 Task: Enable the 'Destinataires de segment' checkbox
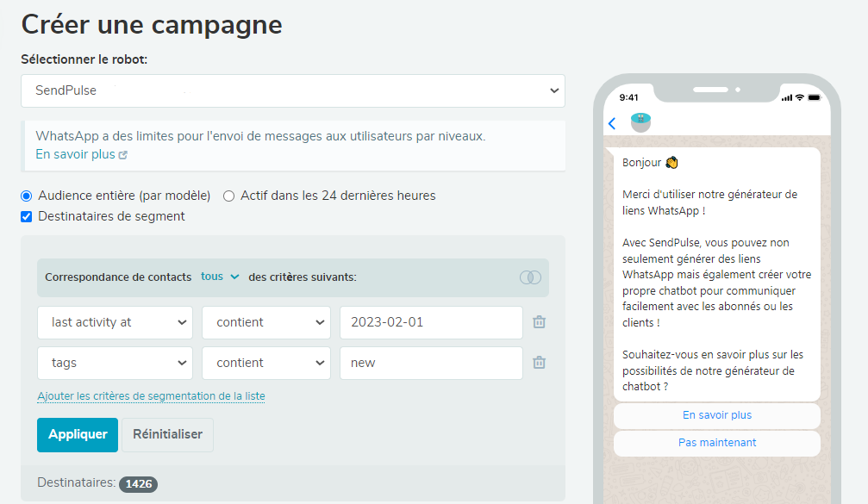point(26,215)
